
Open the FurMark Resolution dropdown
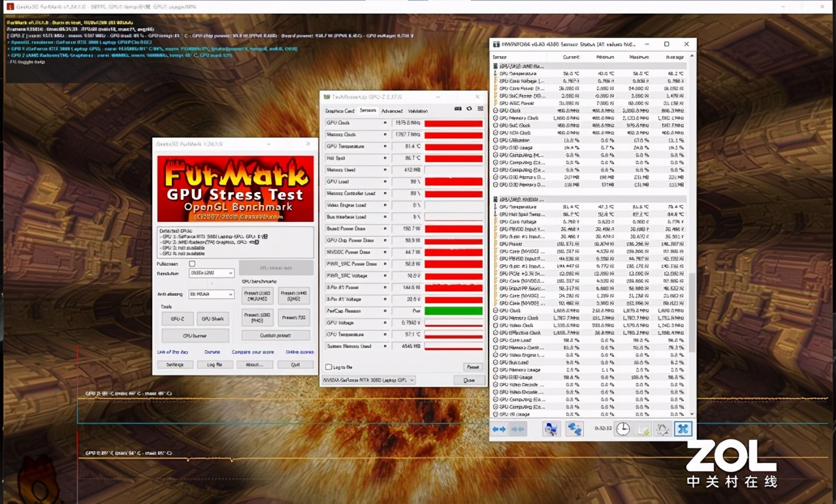[211, 274]
